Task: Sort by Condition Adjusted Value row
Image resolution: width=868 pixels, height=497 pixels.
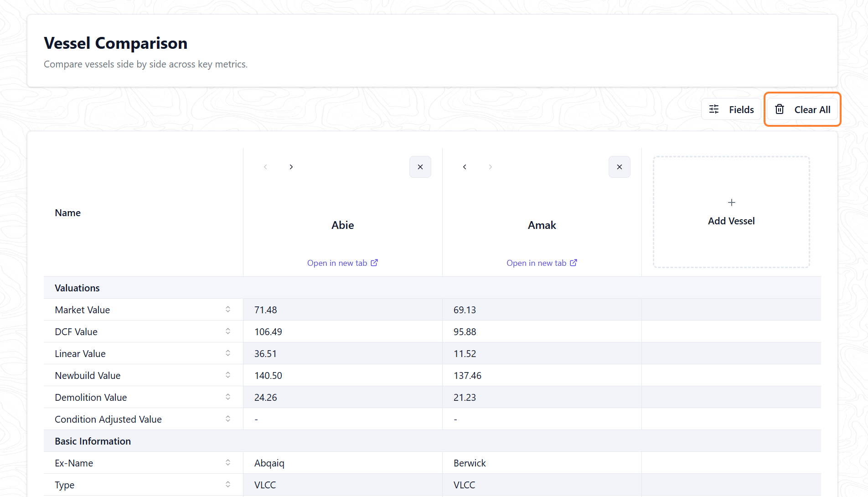Action: coord(228,419)
